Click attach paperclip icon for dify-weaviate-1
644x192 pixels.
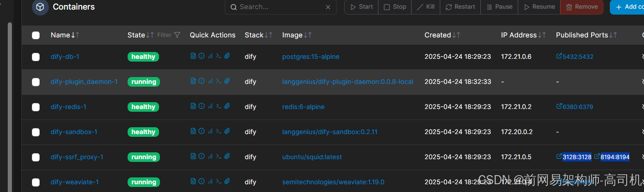[227, 182]
